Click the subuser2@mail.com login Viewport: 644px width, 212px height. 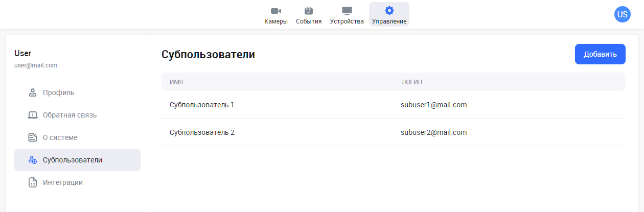[433, 132]
